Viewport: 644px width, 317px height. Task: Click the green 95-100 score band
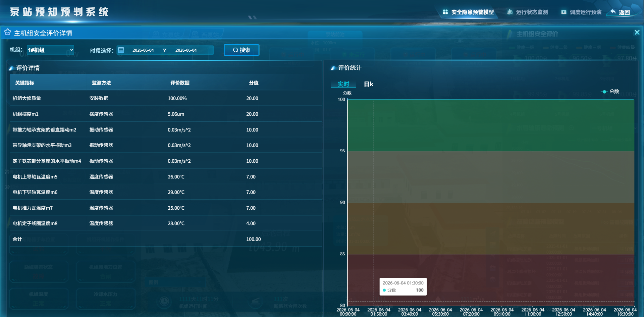(491, 125)
